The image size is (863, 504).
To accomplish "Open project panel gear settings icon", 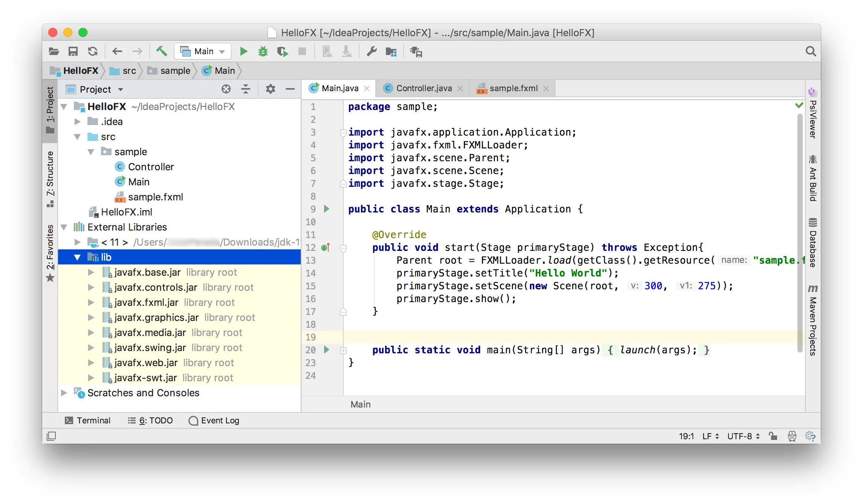I will [270, 89].
